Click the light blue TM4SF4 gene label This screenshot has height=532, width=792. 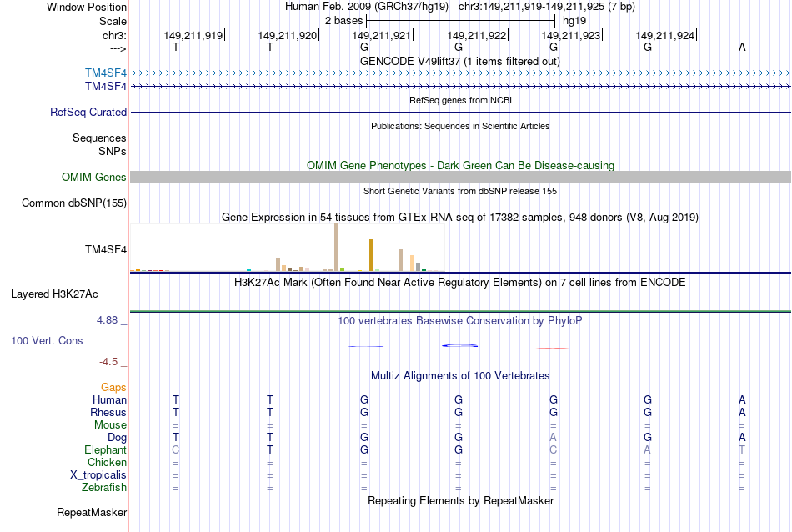point(106,73)
